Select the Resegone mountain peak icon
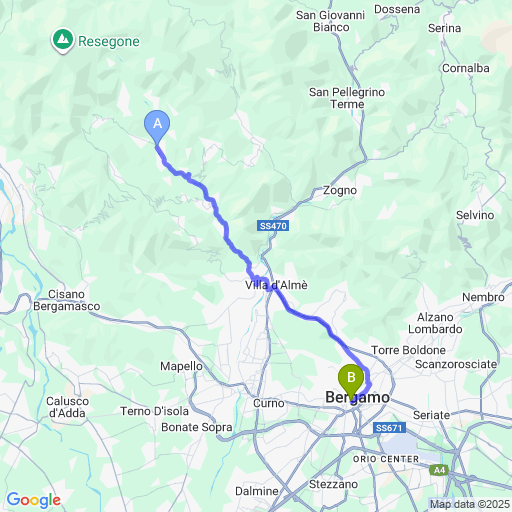Viewport: 512px width, 512px height. [63, 41]
